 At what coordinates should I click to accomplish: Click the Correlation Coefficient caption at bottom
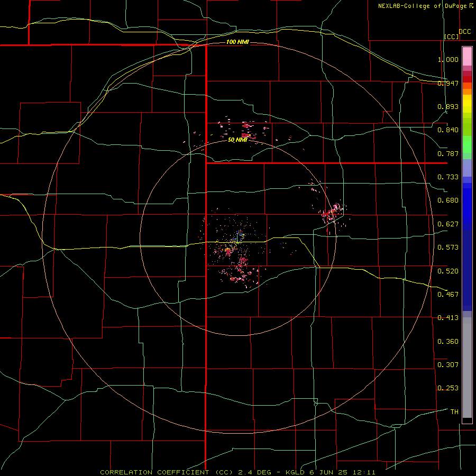click(237, 472)
